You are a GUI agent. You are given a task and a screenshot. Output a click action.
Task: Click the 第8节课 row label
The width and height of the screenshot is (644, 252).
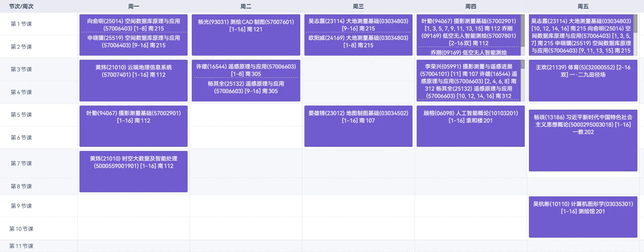click(x=21, y=186)
